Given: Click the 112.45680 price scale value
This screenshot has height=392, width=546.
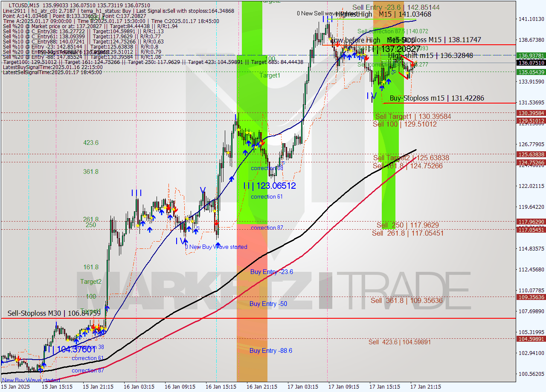Looking at the screenshot, I should tap(531, 269).
